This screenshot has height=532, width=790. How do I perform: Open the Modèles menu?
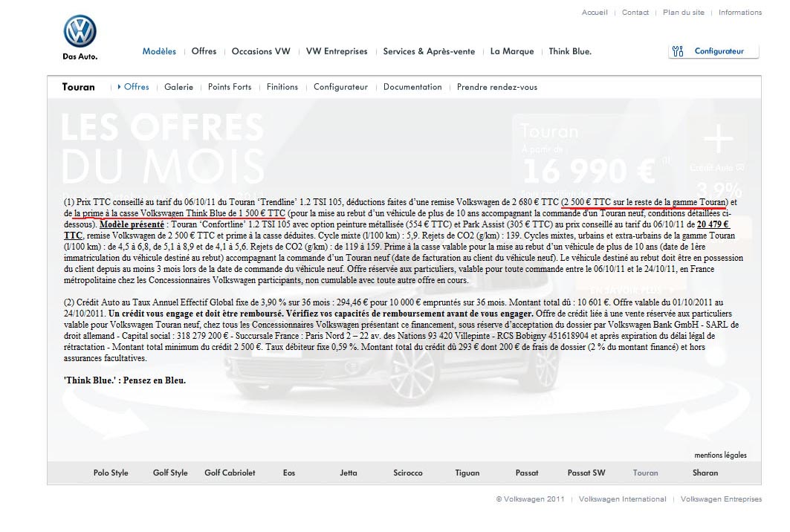159,51
